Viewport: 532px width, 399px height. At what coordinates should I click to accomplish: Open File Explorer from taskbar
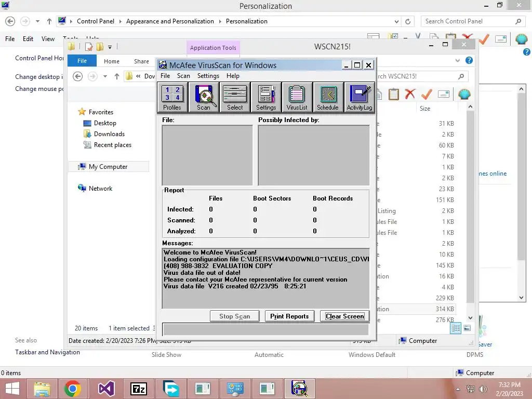click(x=42, y=389)
